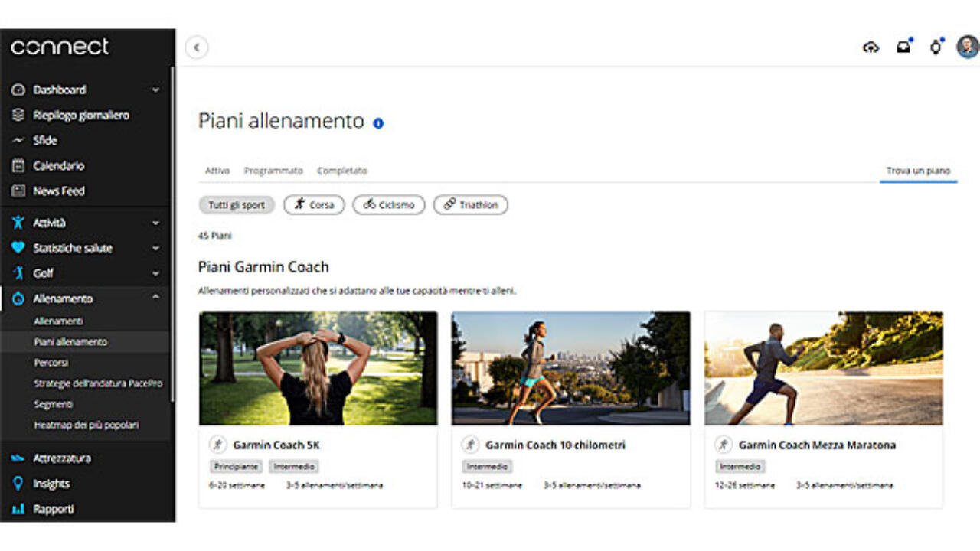Viewport: 980px width, 551px height.
Task: Open the Trova un piano tab
Action: (918, 171)
